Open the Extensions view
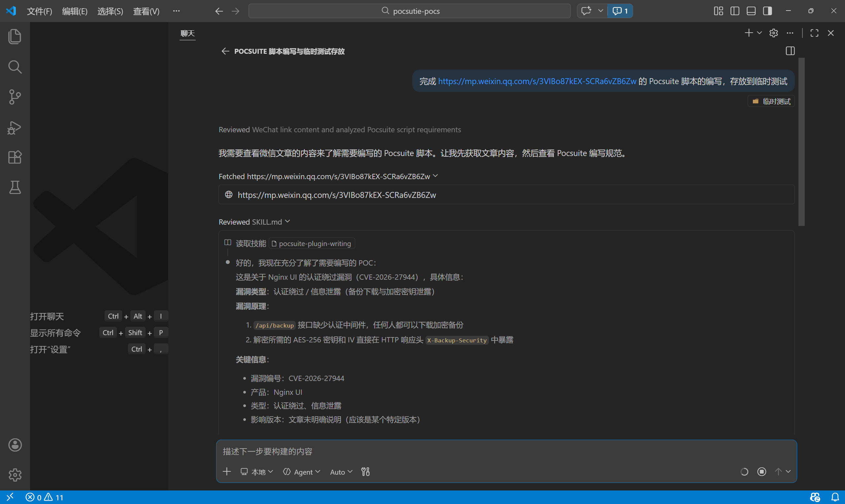 pyautogui.click(x=15, y=157)
